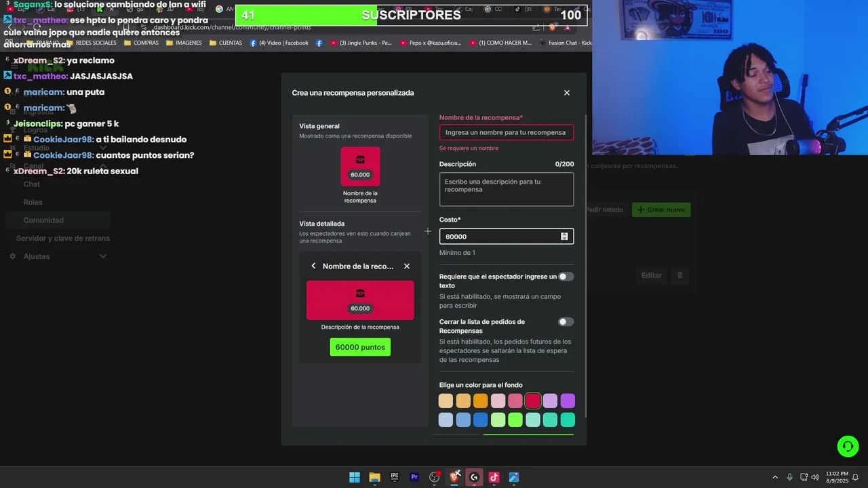This screenshot has width=868, height=488.
Task: Open the REDES SOCIALES bookmark folder
Action: point(91,43)
